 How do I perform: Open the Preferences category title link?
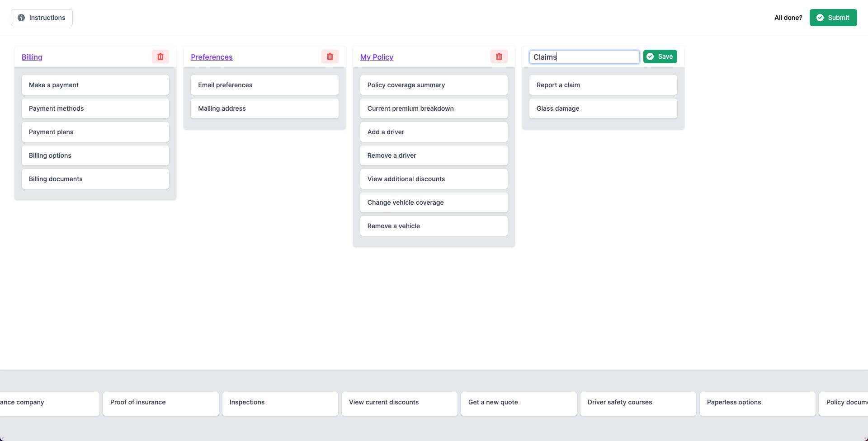[212, 57]
